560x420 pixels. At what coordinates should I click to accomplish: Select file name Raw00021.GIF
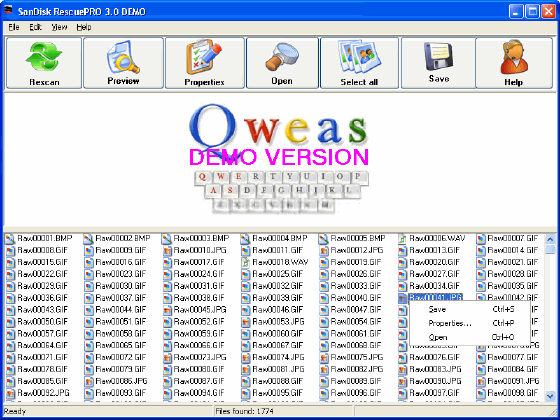coord(513,262)
